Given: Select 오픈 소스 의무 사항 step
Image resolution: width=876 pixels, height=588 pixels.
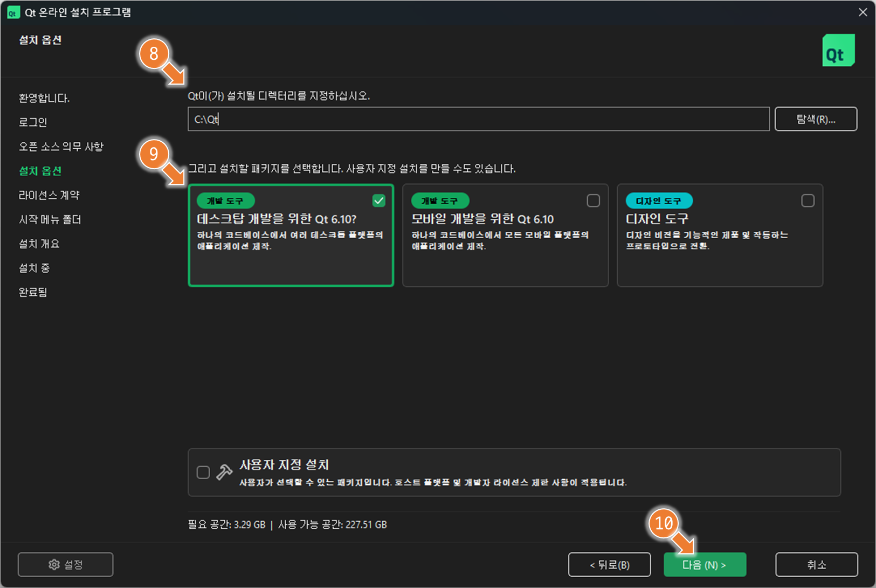Looking at the screenshot, I should (x=61, y=147).
